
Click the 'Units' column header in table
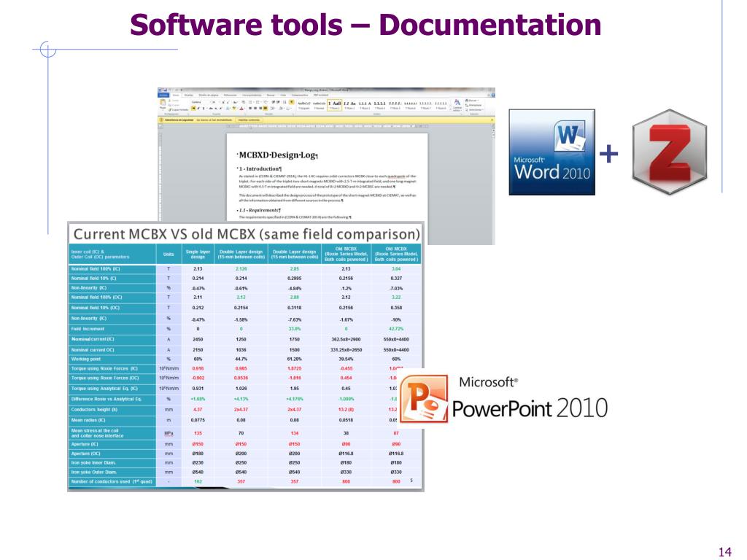pos(169,254)
